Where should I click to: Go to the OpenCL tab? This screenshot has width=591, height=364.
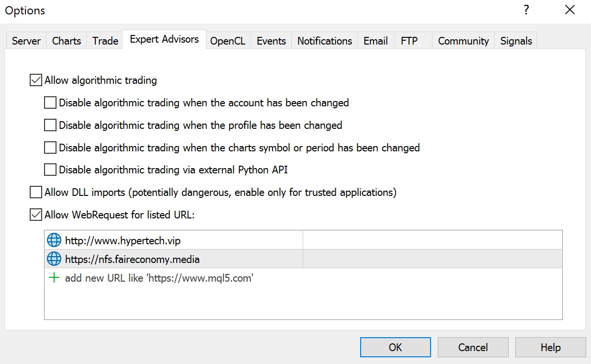tap(227, 41)
